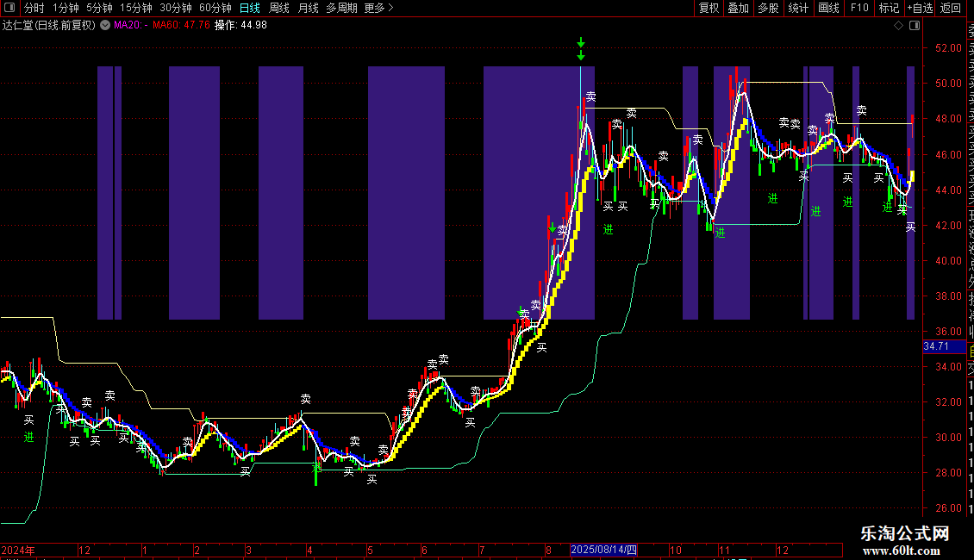974x560 pixels.
Task: Click the 标记 mark button
Action: tap(889, 8)
